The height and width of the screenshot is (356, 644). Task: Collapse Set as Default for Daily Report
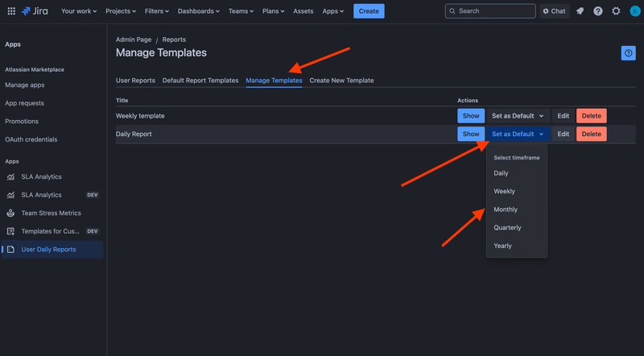518,134
